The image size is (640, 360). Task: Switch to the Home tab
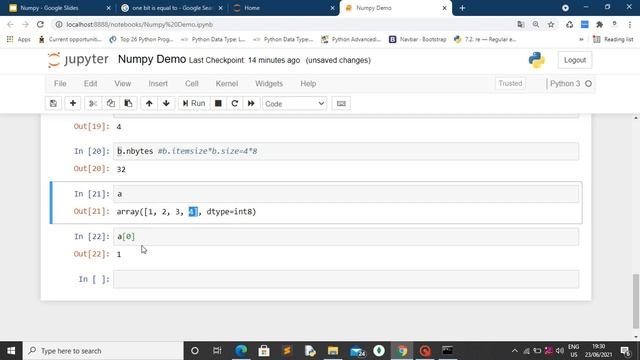point(284,8)
